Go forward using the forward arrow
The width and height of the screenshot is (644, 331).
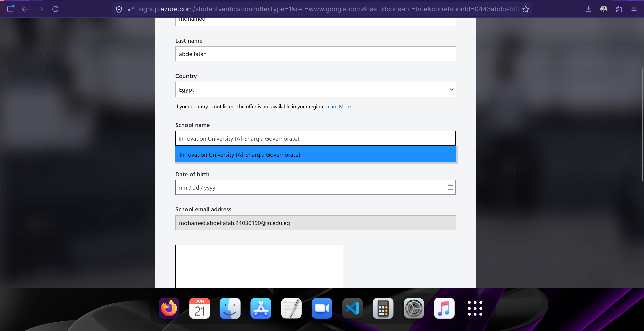(x=40, y=9)
